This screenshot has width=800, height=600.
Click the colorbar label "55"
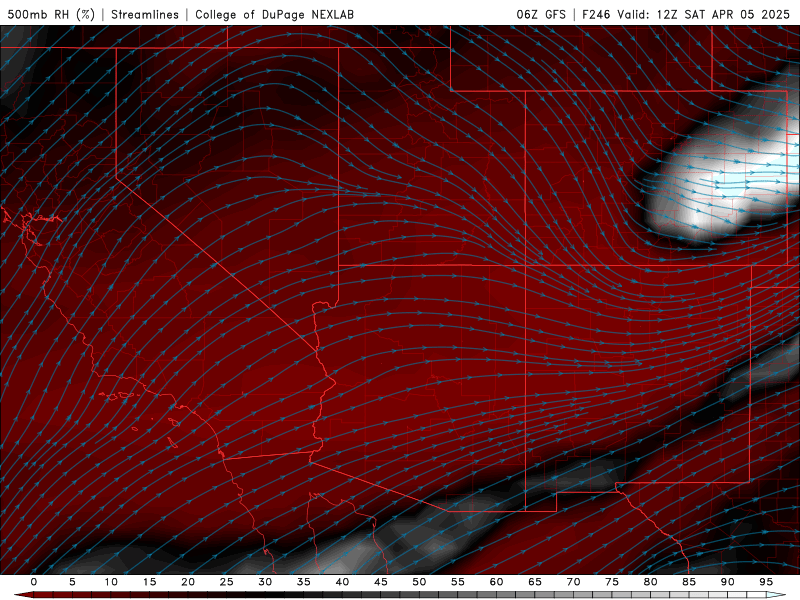coord(458,582)
